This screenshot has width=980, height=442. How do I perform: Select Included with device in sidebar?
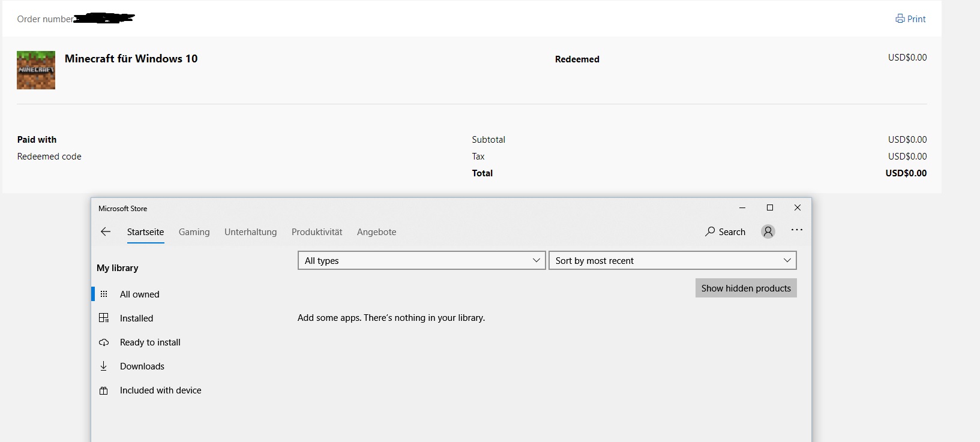click(x=160, y=390)
